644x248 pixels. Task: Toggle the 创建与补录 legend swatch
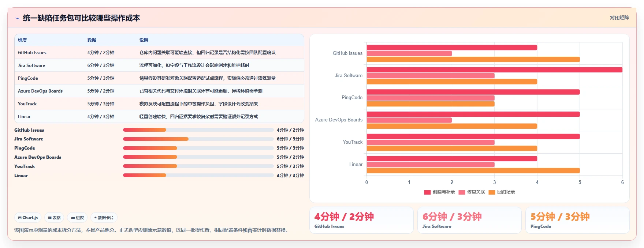(427, 192)
